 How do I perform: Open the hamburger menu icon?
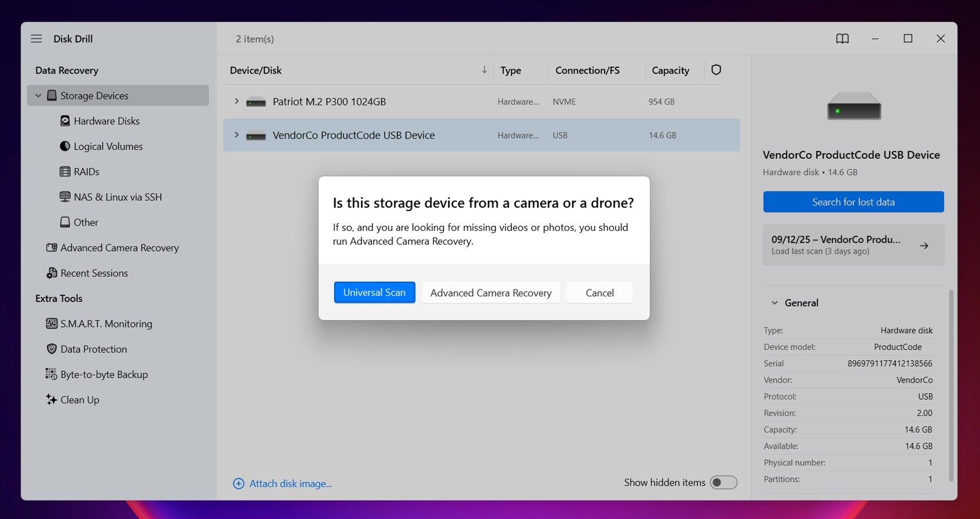coord(36,39)
